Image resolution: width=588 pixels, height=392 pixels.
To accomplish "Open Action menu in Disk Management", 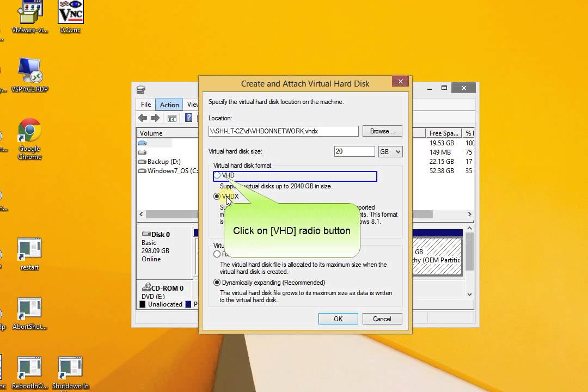I will point(169,105).
